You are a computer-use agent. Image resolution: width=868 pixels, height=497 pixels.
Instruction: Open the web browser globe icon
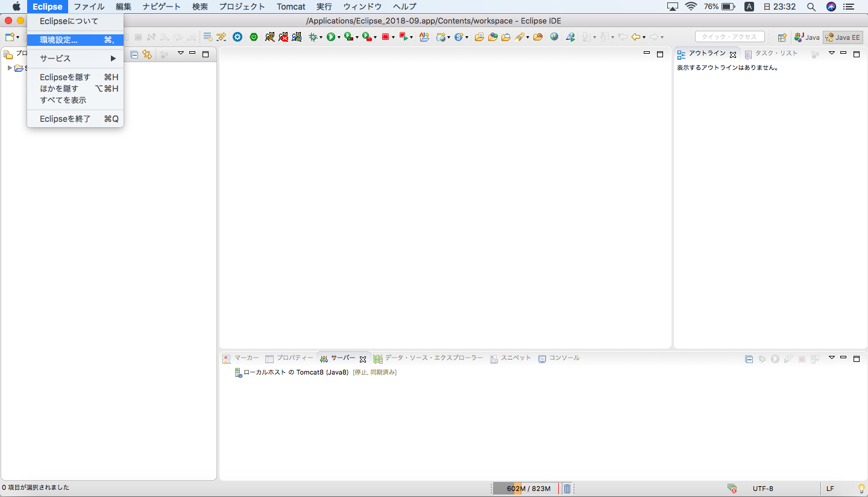[554, 37]
